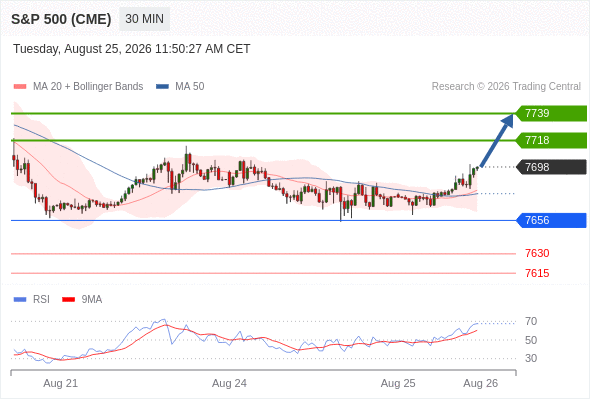Click the S&P 500 (CME) title

(x=61, y=19)
